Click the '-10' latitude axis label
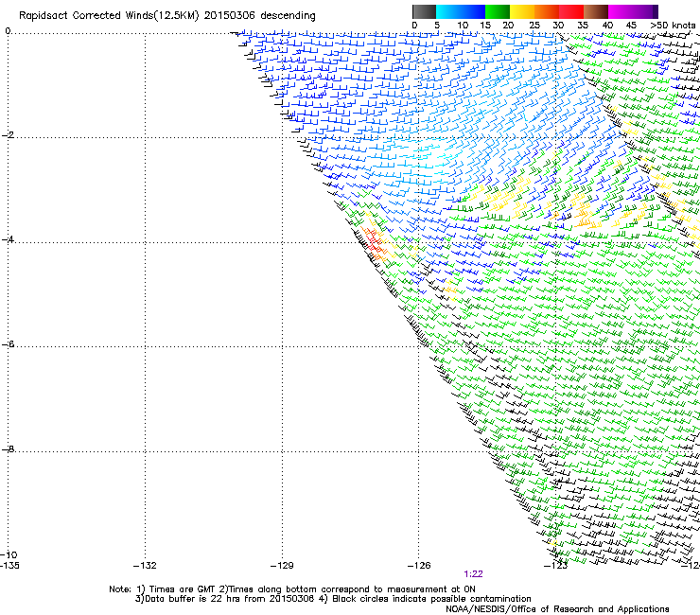Image resolution: width=700 pixels, height=615 pixels. click(x=9, y=554)
